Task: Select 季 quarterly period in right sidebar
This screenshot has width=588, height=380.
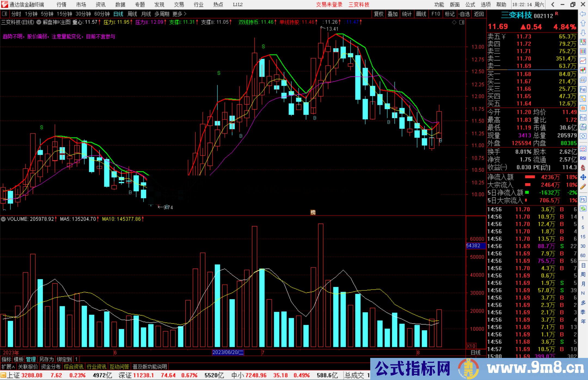Action: point(583,312)
